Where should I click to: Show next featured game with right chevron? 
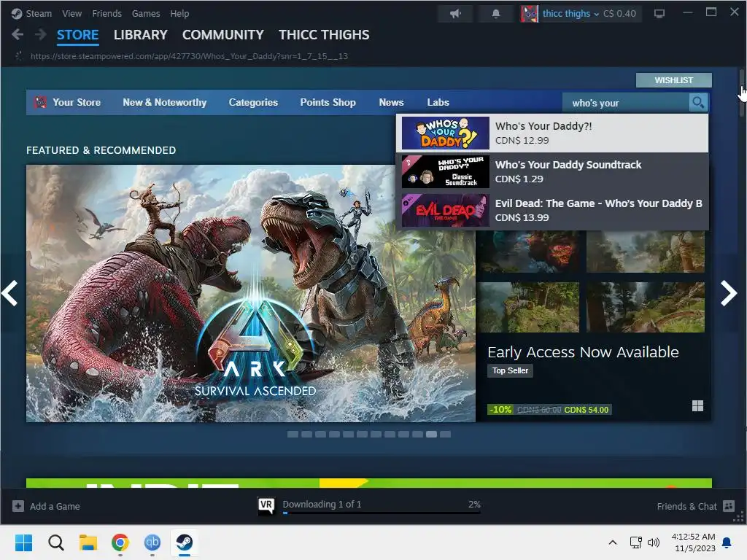(x=729, y=293)
